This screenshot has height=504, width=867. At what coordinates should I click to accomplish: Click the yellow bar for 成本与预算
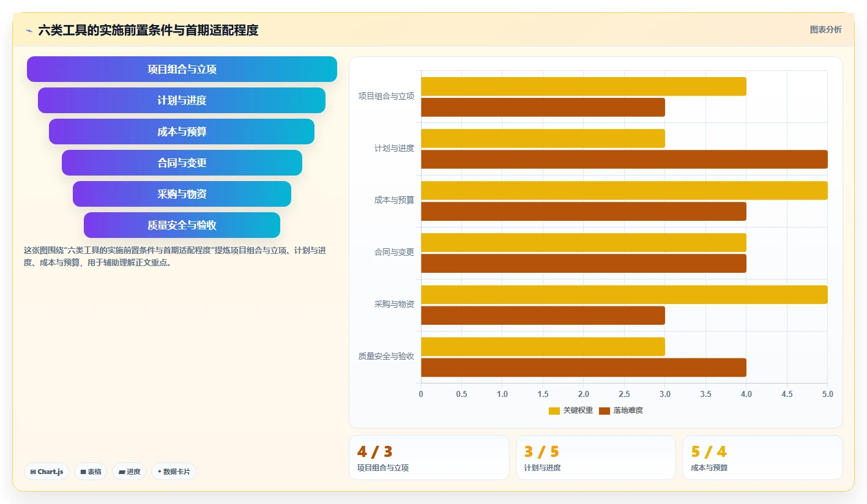tap(624, 190)
